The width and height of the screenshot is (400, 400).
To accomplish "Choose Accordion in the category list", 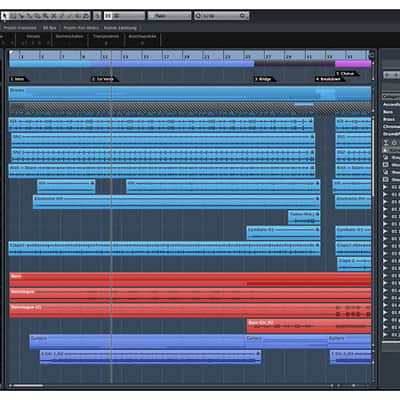I will pyautogui.click(x=391, y=105).
